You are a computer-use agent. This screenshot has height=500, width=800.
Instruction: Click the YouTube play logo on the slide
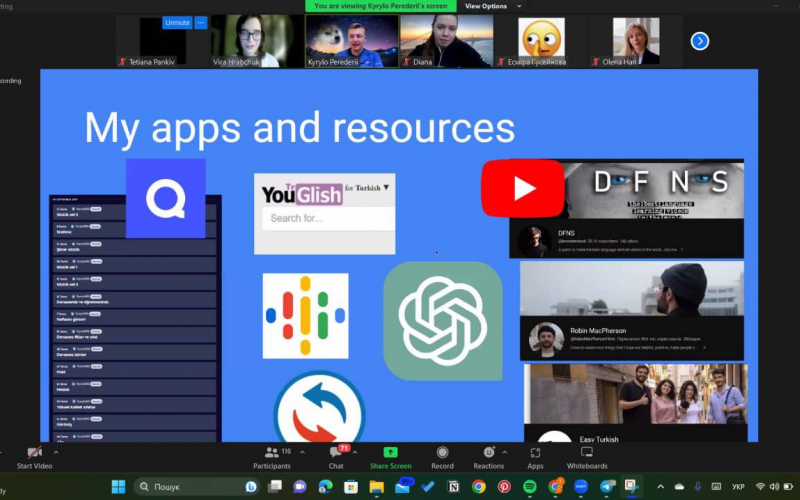(522, 188)
